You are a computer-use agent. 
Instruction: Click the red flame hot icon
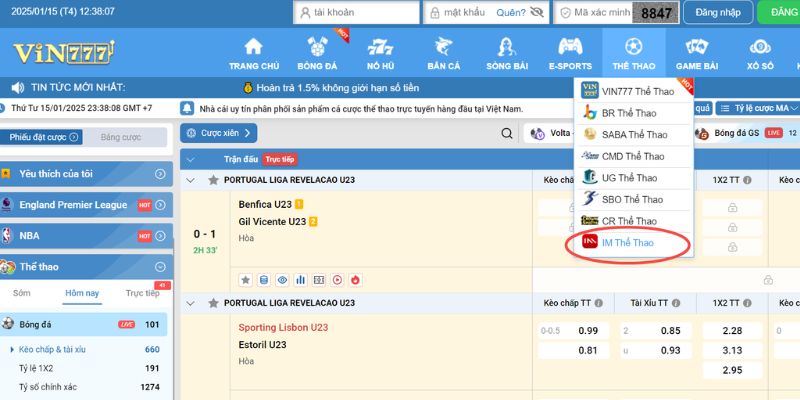point(356,280)
